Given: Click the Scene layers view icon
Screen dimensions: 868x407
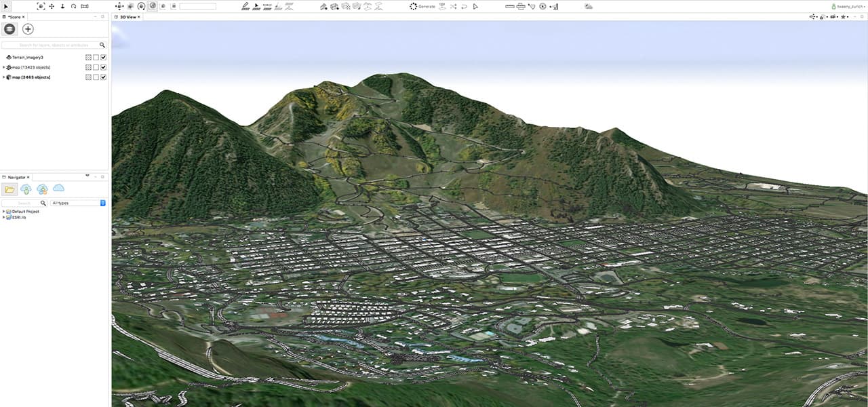Looking at the screenshot, I should pyautogui.click(x=9, y=29).
